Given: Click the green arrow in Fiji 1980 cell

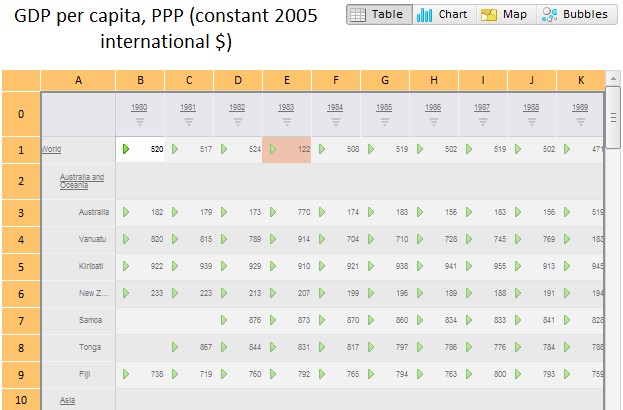Looking at the screenshot, I should (x=126, y=372).
